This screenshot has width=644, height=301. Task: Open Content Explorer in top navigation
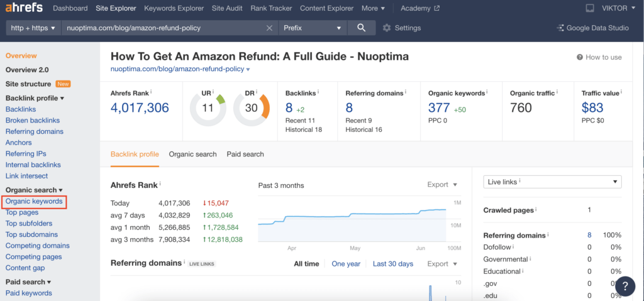click(326, 8)
